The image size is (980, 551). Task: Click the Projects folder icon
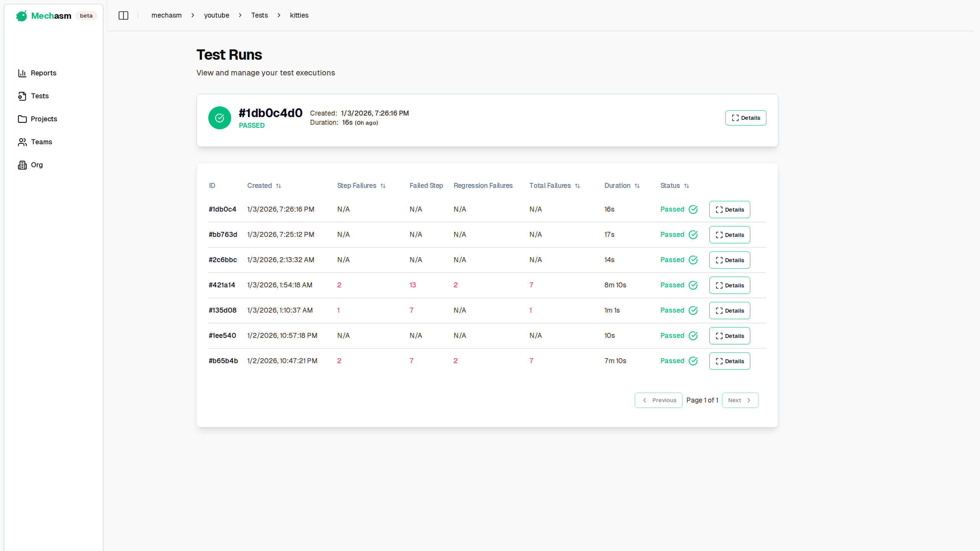(22, 119)
